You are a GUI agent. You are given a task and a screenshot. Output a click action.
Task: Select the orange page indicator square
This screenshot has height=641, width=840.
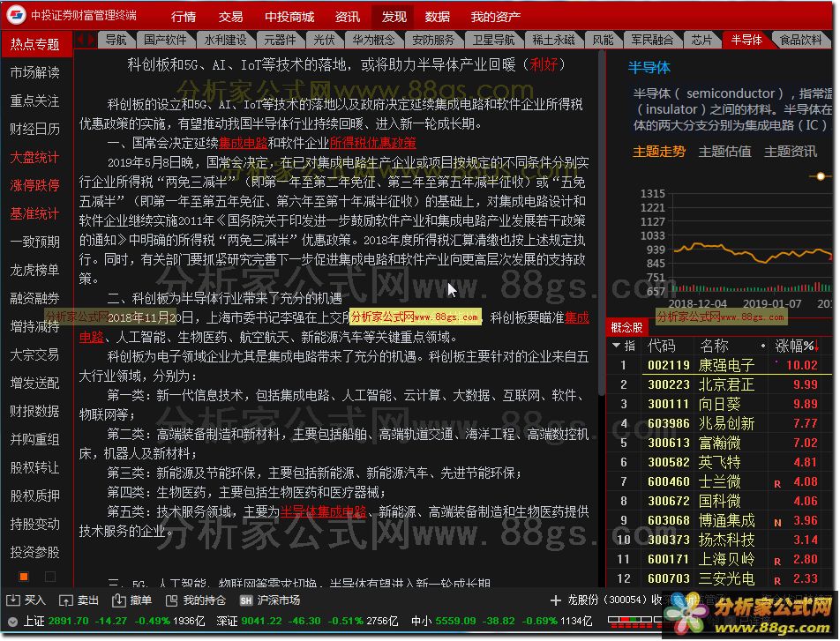[24, 577]
